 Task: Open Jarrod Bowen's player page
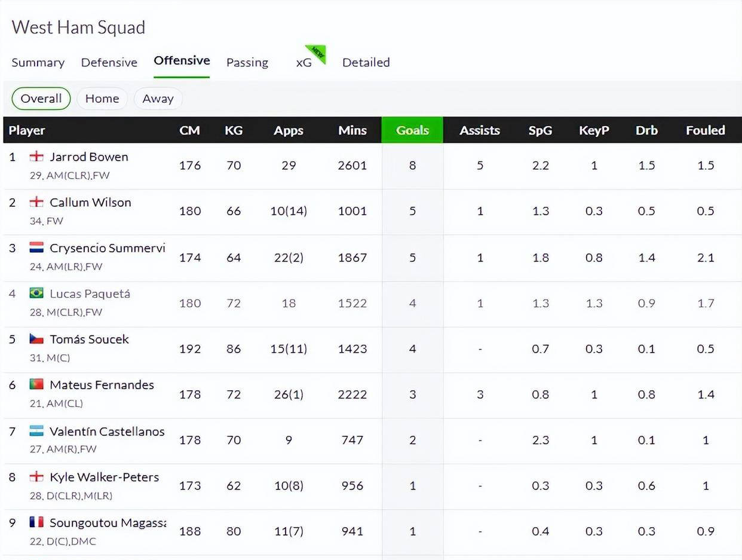tap(89, 157)
